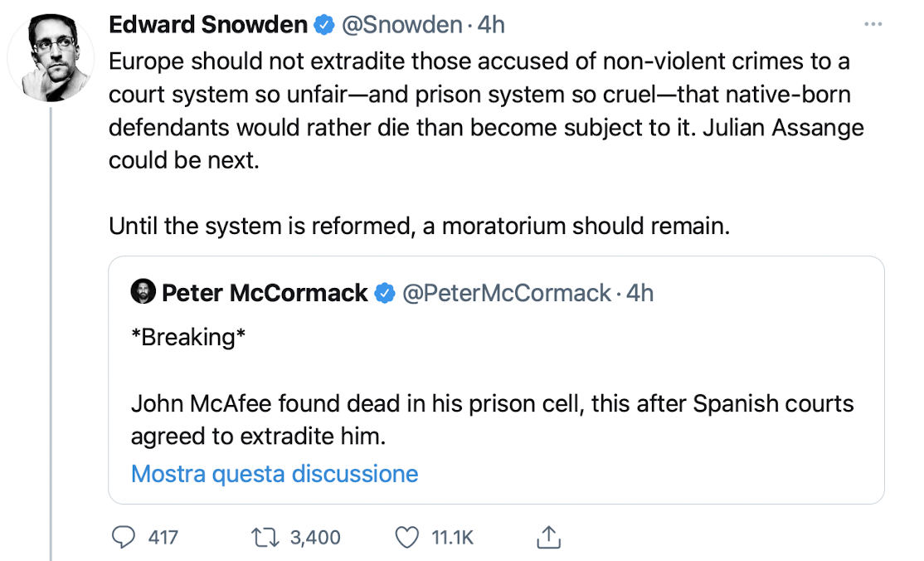Like the tweet with the heart icon
Screen dimensions: 924x561
406,538
